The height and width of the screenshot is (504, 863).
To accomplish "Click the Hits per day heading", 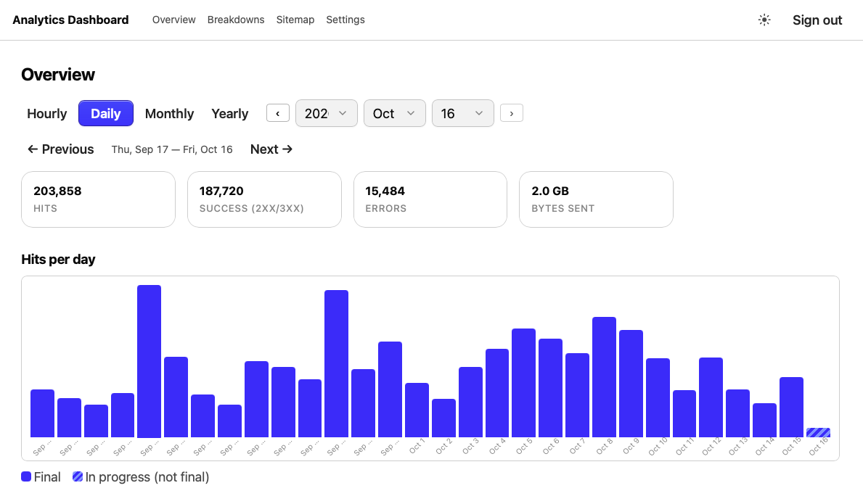I will (x=58, y=260).
